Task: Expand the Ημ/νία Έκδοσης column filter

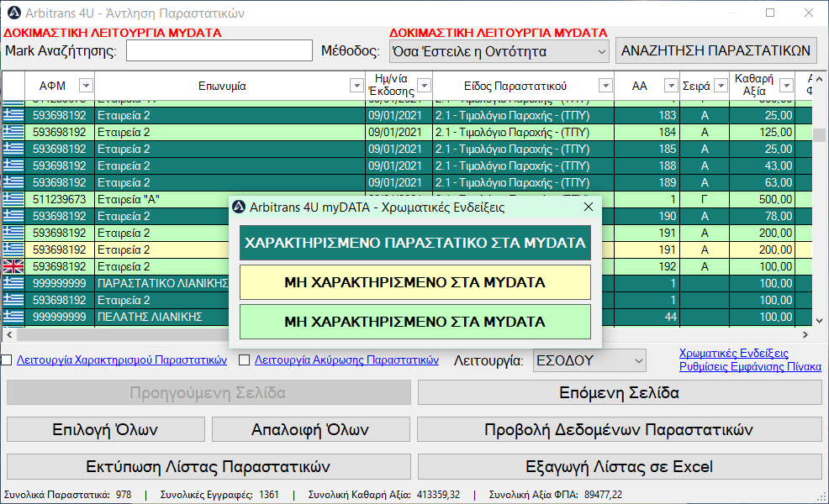Action: click(424, 86)
